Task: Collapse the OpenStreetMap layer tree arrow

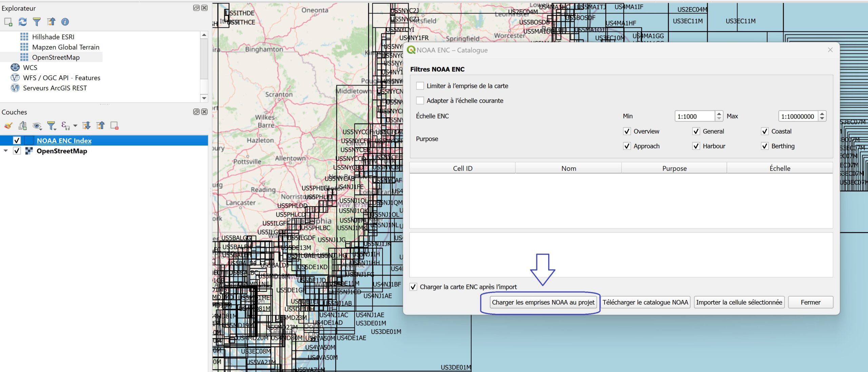Action: click(x=6, y=151)
